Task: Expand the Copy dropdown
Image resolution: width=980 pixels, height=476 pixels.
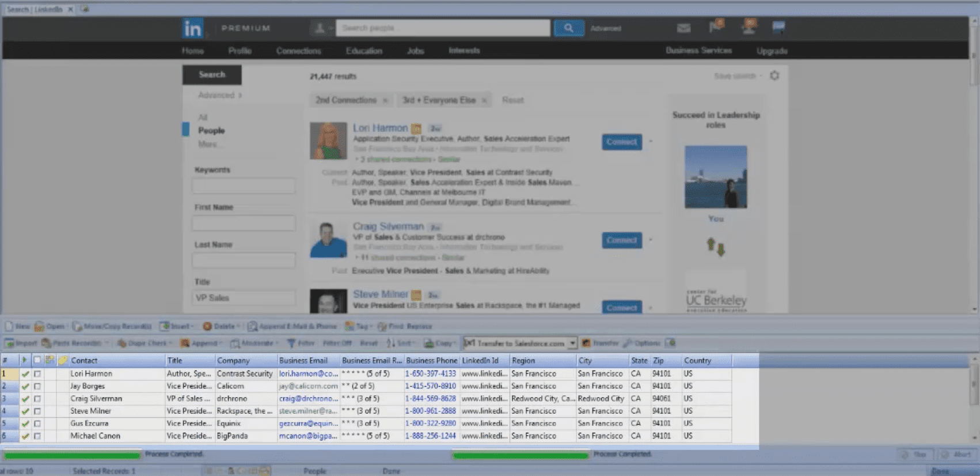Action: click(455, 343)
